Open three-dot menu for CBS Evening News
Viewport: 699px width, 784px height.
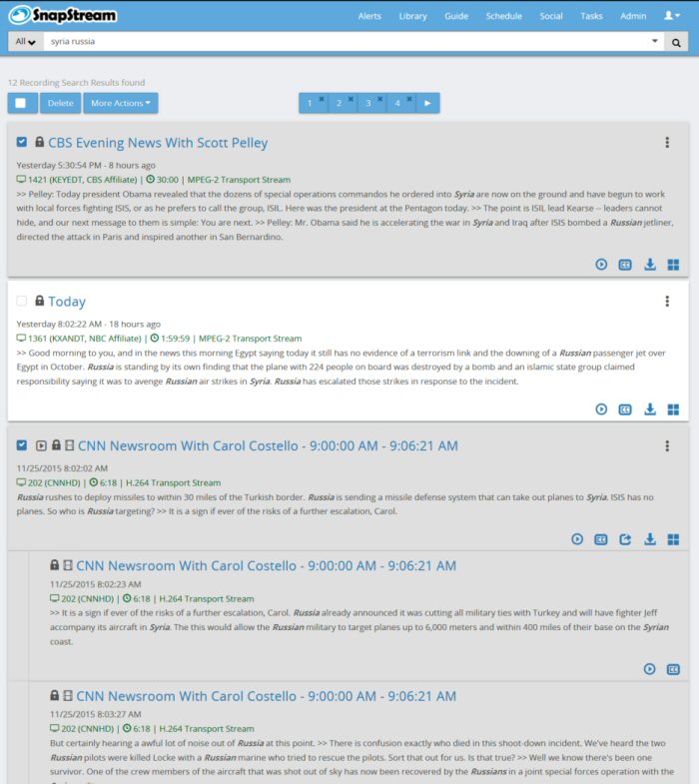point(667,143)
